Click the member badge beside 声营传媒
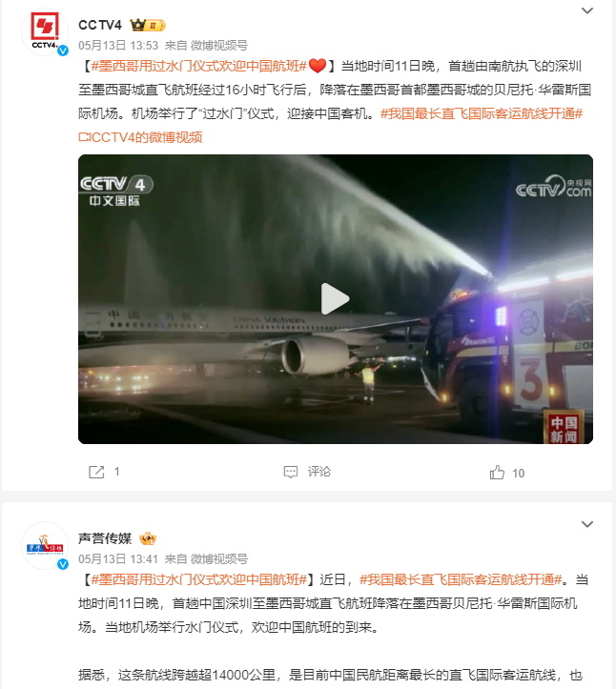The image size is (616, 689). tap(148, 538)
